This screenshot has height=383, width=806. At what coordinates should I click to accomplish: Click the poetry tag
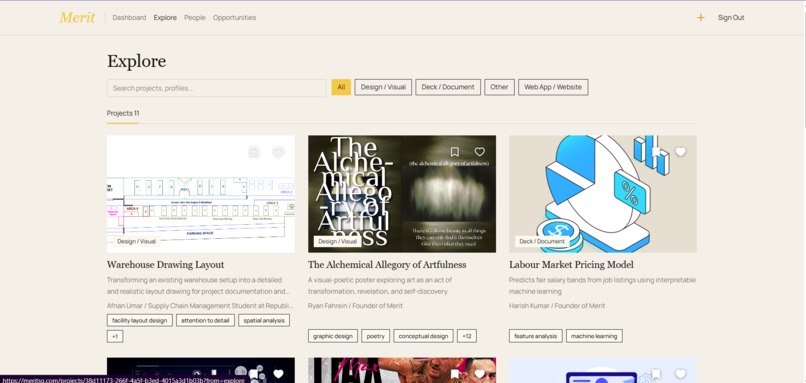click(376, 336)
